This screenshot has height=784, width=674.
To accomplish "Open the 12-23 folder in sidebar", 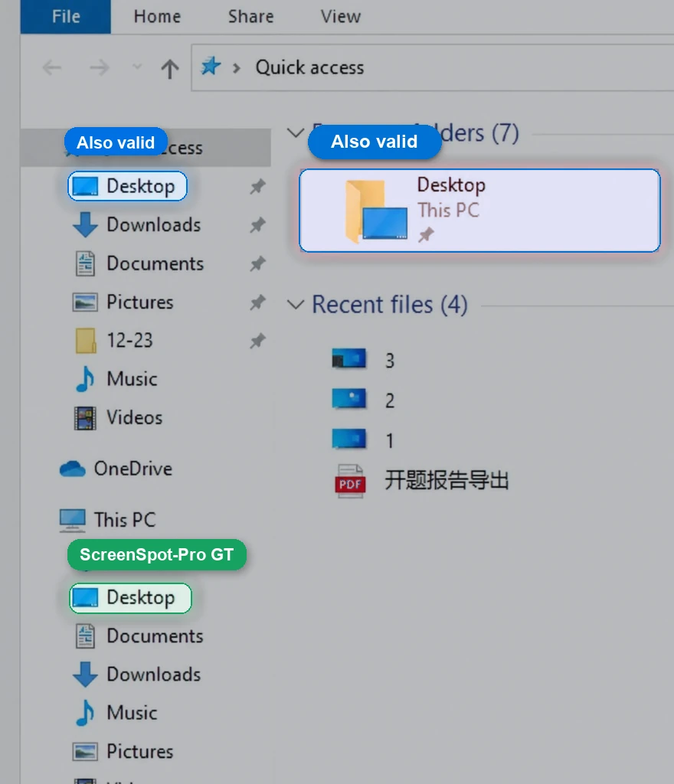I will [114, 341].
